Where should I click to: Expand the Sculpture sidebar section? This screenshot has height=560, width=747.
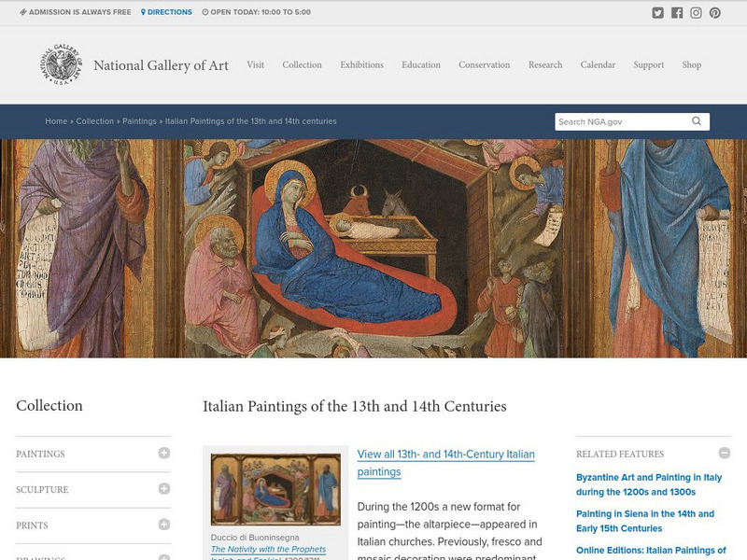tap(164, 488)
